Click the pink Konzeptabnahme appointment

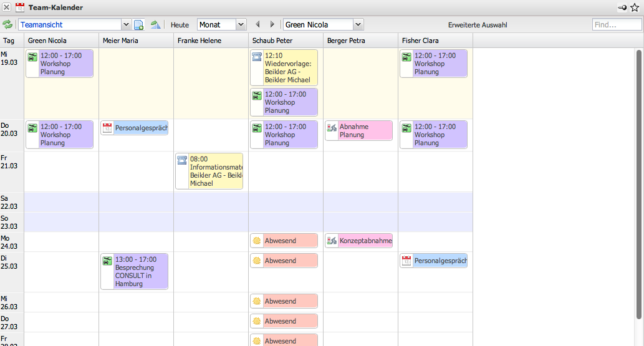tap(365, 241)
